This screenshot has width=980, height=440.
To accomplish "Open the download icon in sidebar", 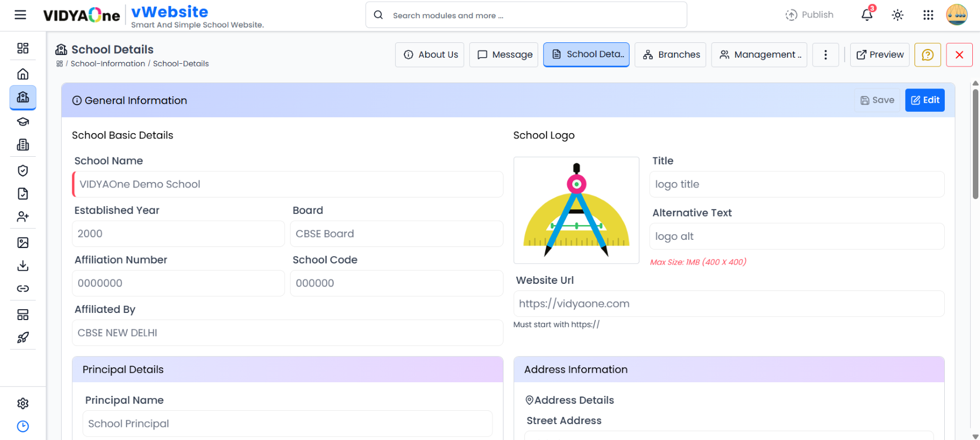I will pos(23,266).
